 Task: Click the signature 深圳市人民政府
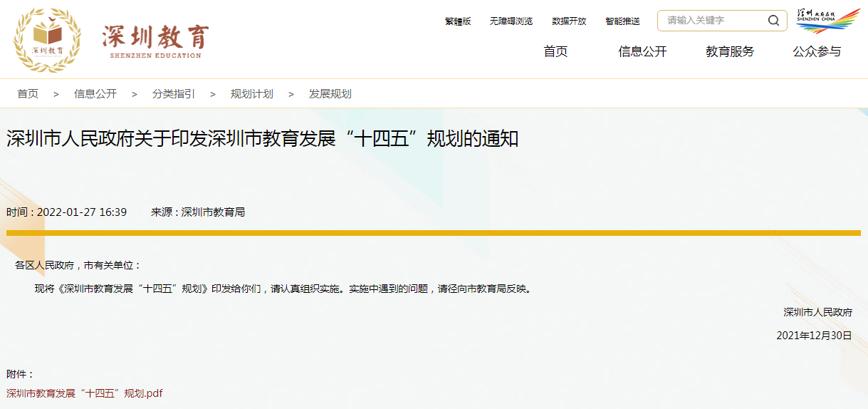pyautogui.click(x=817, y=312)
